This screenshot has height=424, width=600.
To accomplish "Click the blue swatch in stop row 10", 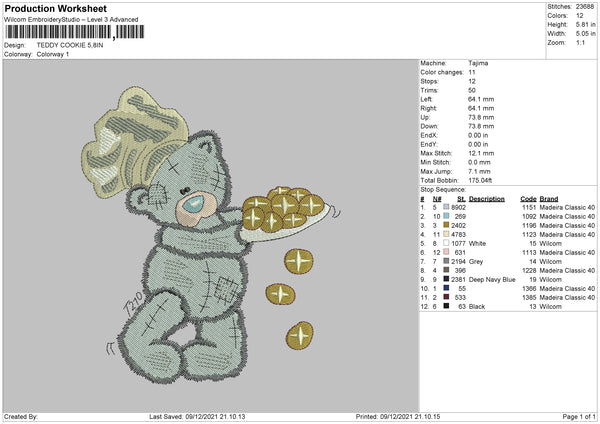I will point(446,288).
